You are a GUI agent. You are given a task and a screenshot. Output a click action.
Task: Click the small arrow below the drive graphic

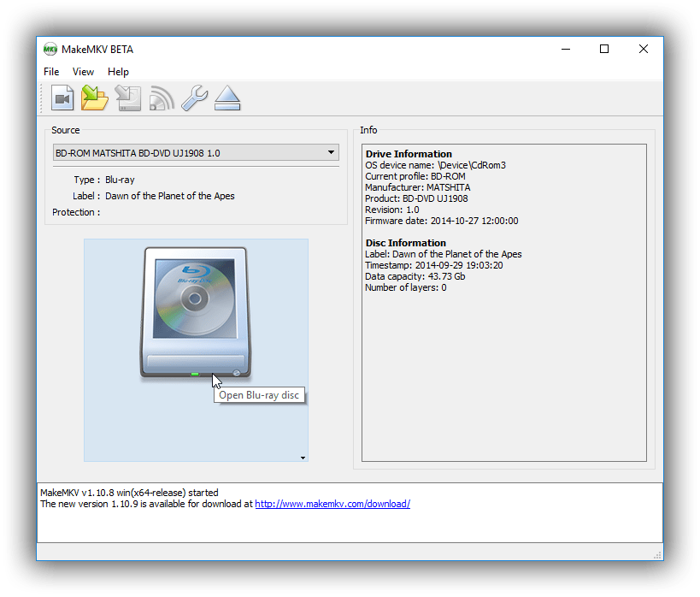[x=303, y=458]
